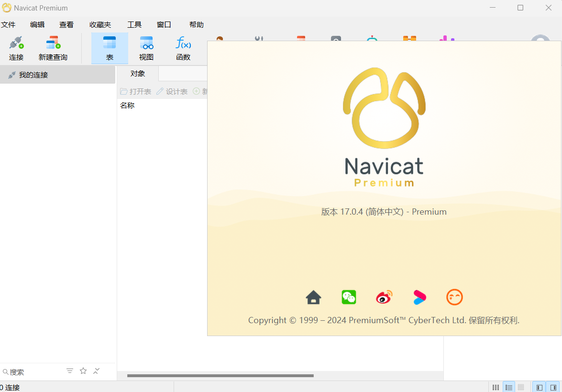The width and height of the screenshot is (562, 392).
Task: Click the collapse-all arrows icon in sidebar
Action: (97, 371)
